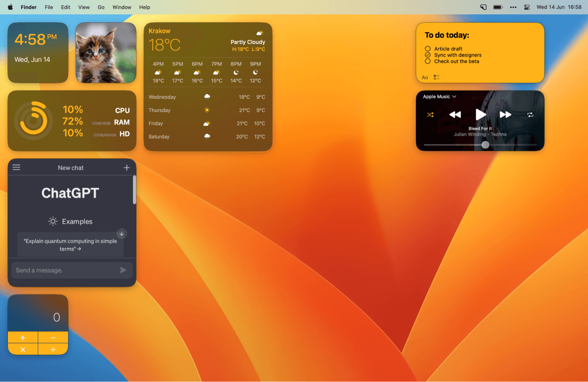Open text formatting (Aa) in the note
The image size is (588, 382).
pyautogui.click(x=425, y=77)
